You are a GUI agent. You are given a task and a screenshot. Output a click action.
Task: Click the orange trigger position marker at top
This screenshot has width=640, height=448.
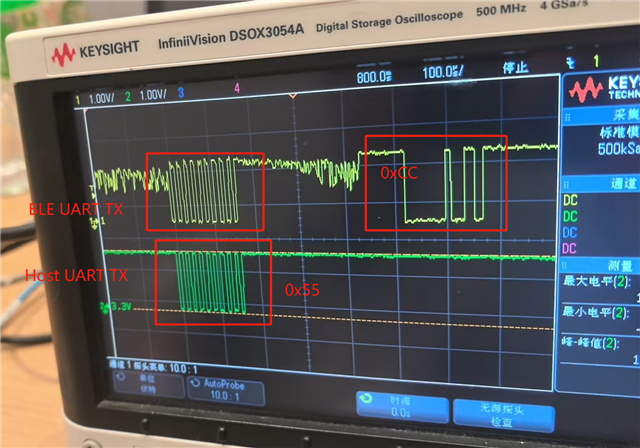point(292,96)
